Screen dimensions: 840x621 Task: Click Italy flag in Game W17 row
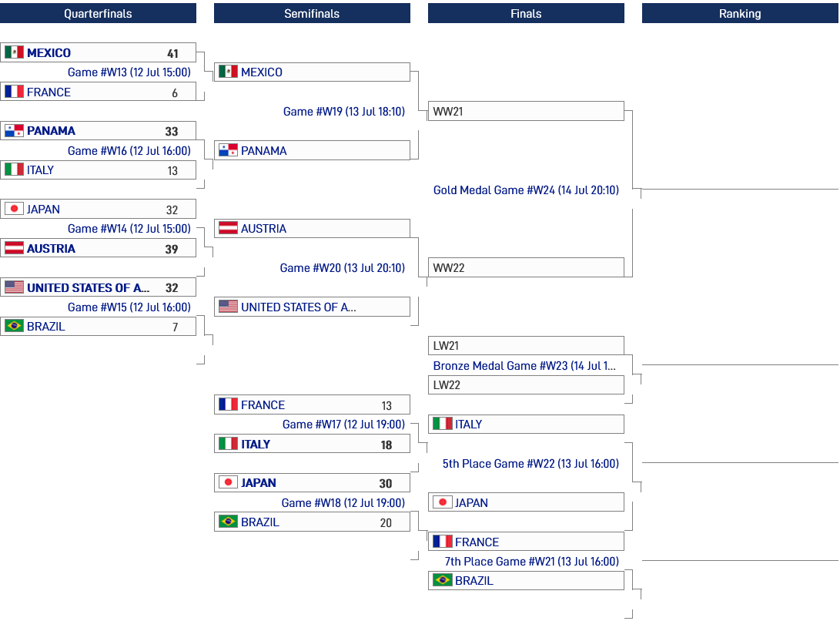tap(228, 444)
